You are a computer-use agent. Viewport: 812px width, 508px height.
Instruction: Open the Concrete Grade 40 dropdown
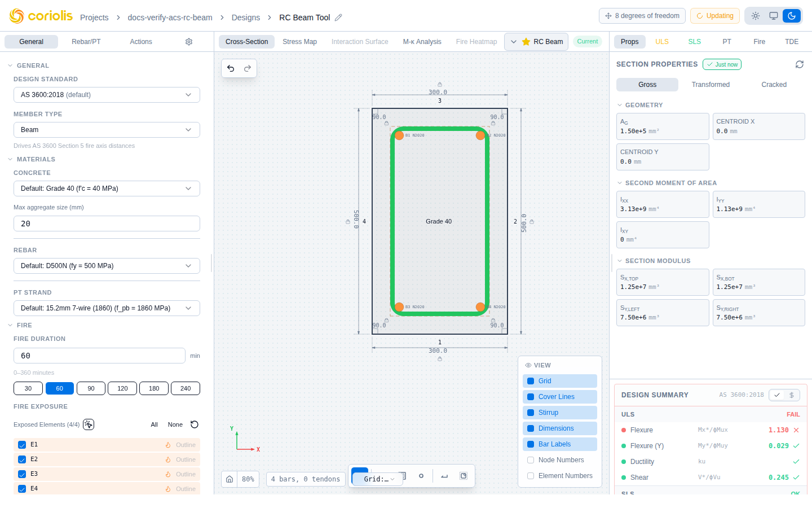point(107,189)
